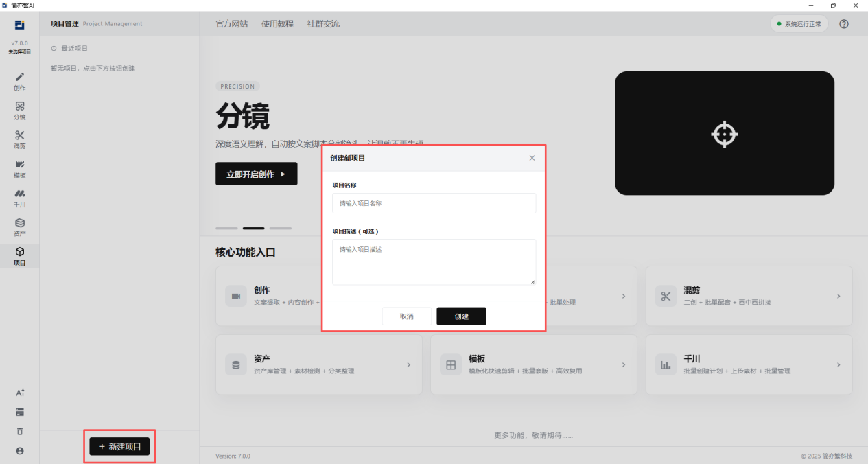
Task: Open the 社群交流 top menu link
Action: tap(323, 24)
